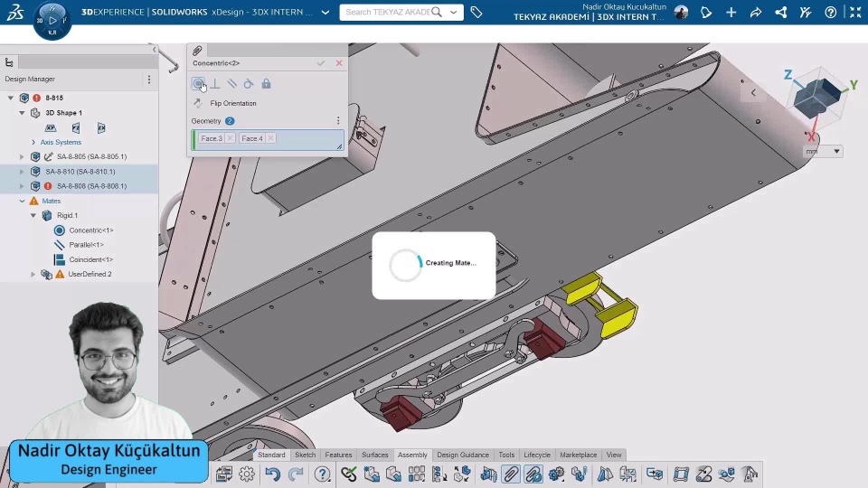
Task: Select Coincident<1> mate in tree
Action: coord(90,259)
